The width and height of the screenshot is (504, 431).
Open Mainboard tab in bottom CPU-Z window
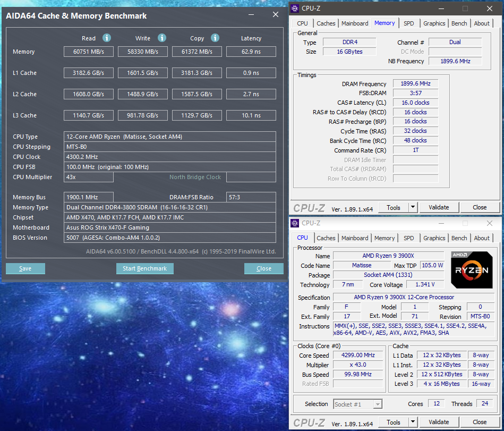(355, 238)
